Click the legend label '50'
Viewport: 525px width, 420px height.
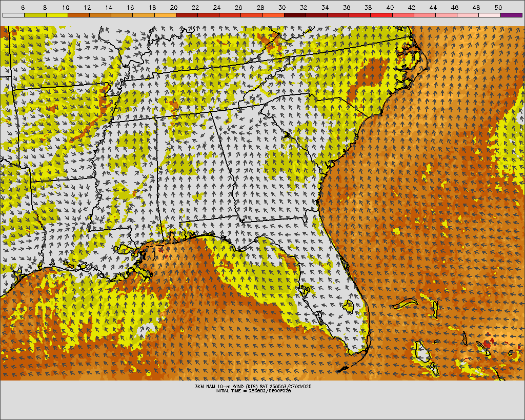[x=498, y=7]
